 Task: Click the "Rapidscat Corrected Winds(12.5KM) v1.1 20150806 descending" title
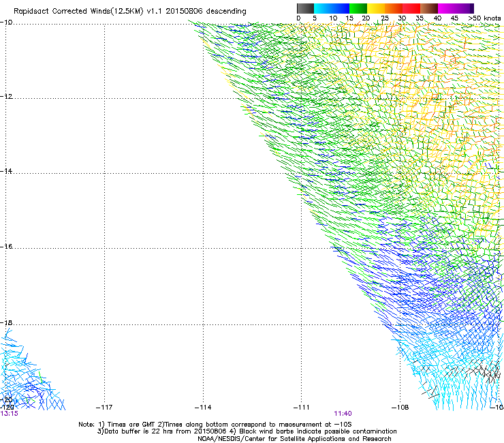coord(130,12)
